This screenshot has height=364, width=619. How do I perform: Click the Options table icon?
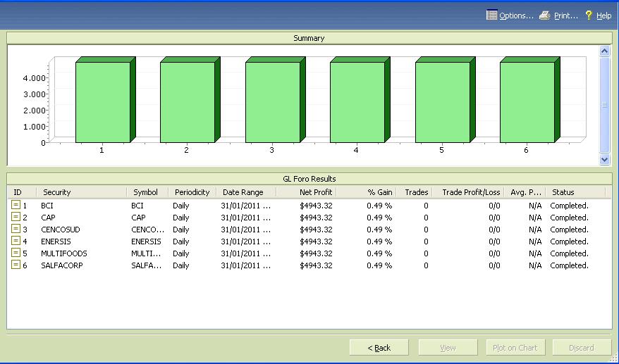491,15
